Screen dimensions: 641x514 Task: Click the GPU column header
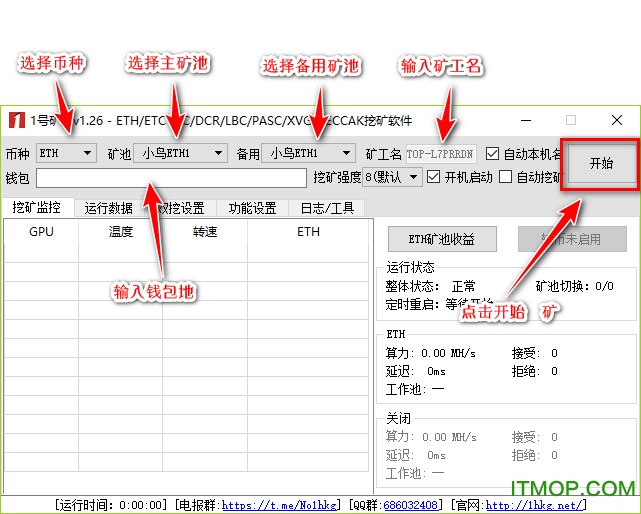(x=41, y=232)
